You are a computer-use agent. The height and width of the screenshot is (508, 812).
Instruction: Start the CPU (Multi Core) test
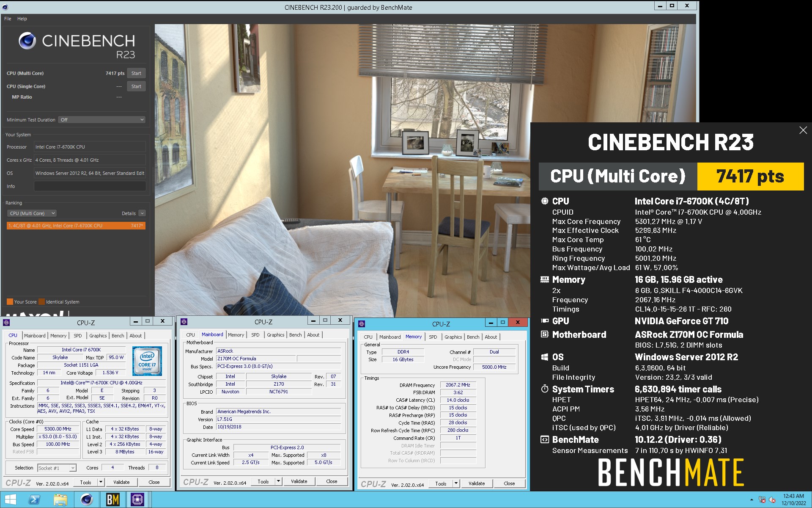(x=136, y=73)
